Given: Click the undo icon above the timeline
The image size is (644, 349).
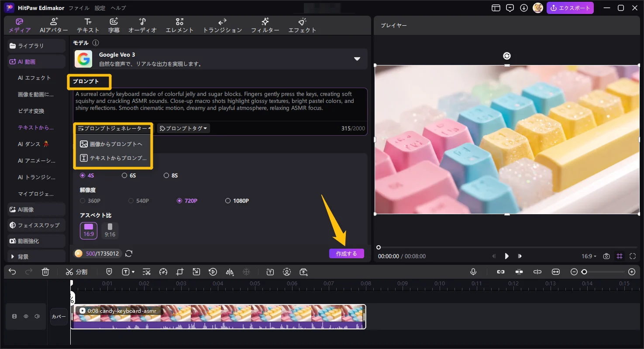Looking at the screenshot, I should coord(12,271).
